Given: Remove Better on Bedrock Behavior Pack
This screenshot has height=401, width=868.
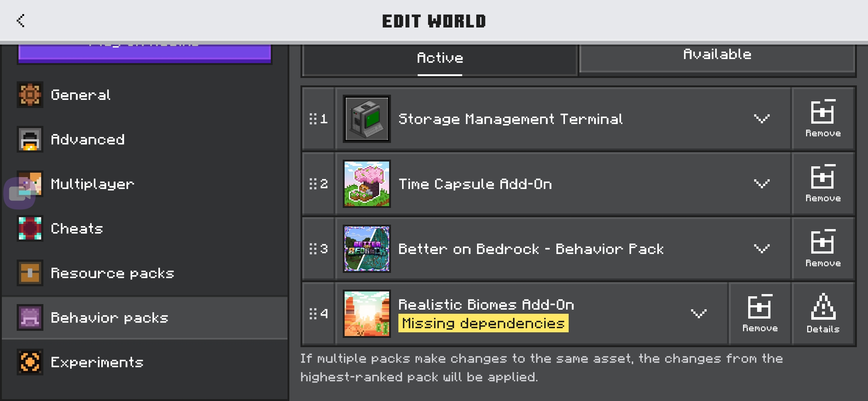Looking at the screenshot, I should (x=823, y=249).
